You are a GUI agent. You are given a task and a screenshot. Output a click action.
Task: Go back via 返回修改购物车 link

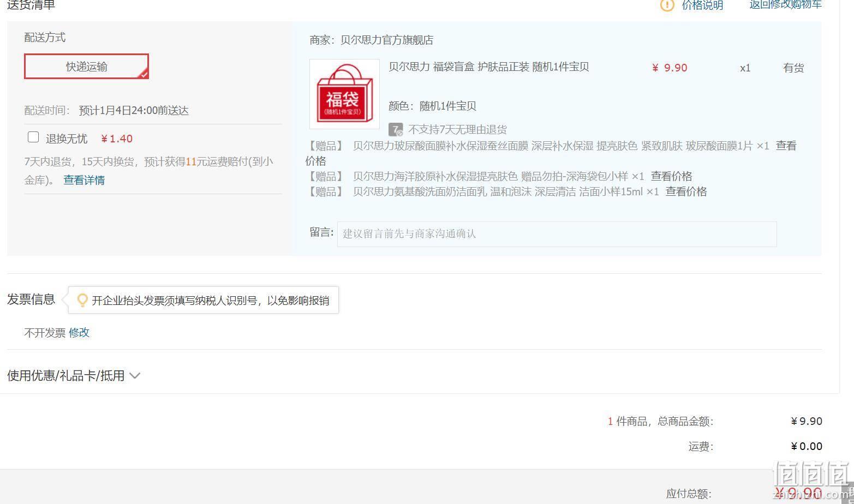785,4
